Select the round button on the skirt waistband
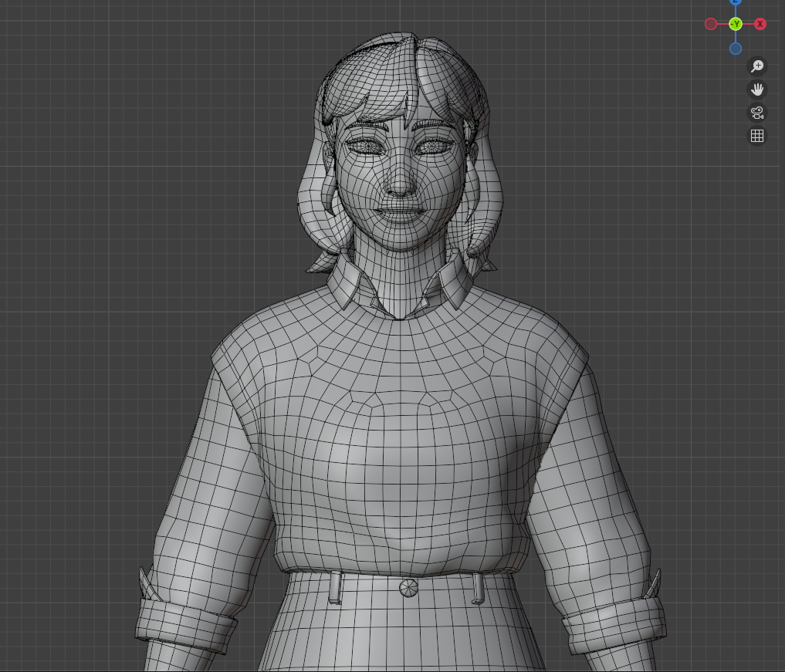This screenshot has width=785, height=672. click(x=408, y=588)
